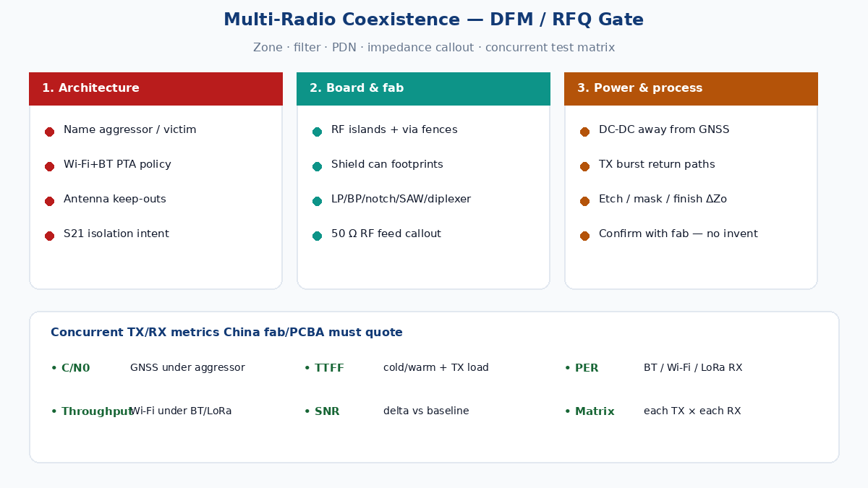Click the SNR metric label
Screen dimensions: 868x488
click(x=322, y=411)
